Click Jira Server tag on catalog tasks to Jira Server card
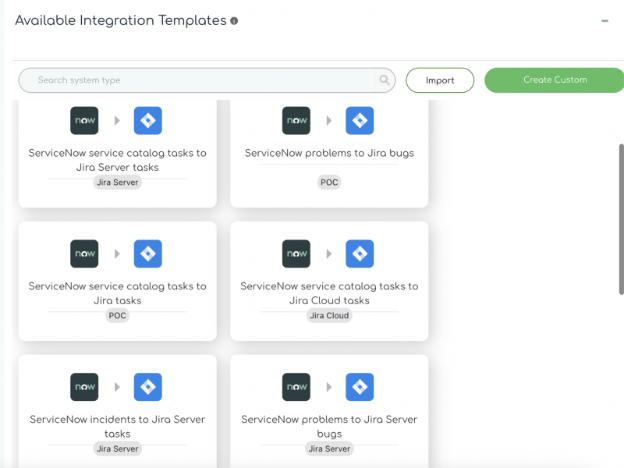 (x=117, y=182)
